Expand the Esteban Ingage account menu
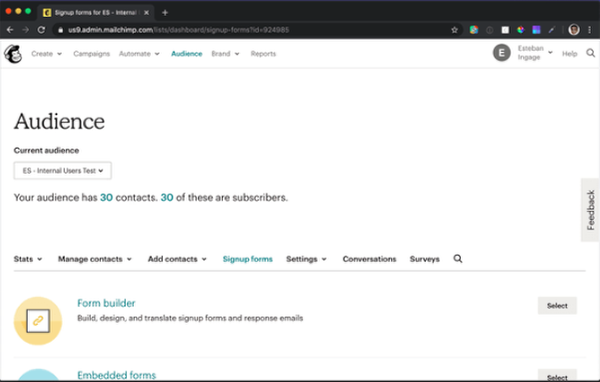600x382 pixels. tap(535, 53)
